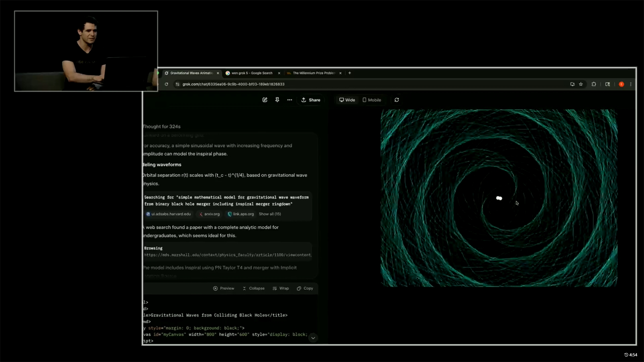Pin this conversation with the pin icon
The image size is (644, 362).
click(x=277, y=100)
